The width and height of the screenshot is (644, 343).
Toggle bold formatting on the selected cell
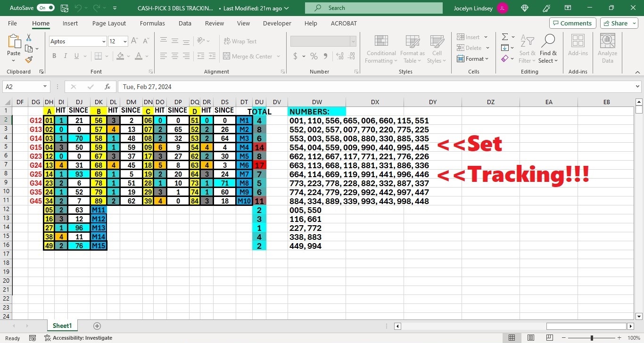pyautogui.click(x=54, y=56)
